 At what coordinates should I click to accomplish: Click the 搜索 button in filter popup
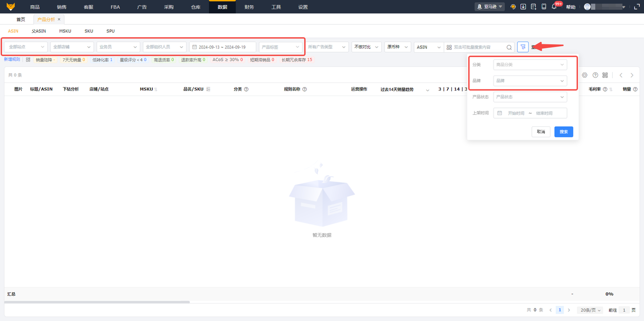pyautogui.click(x=563, y=131)
